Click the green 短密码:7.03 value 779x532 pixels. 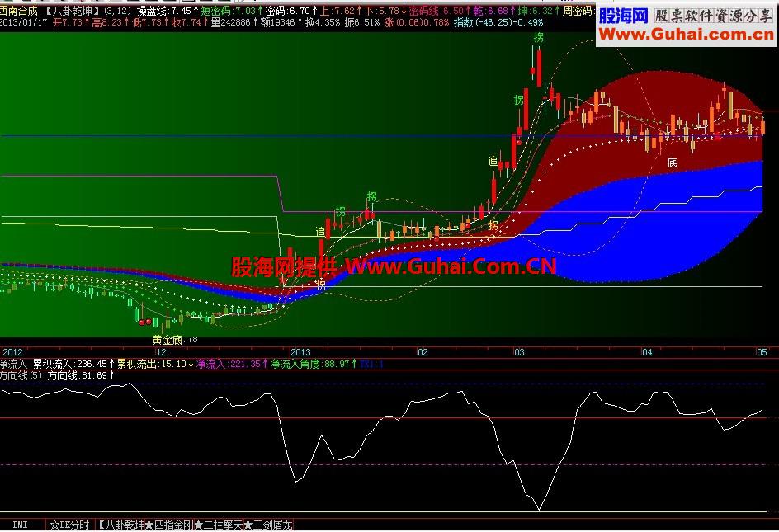click(x=232, y=11)
